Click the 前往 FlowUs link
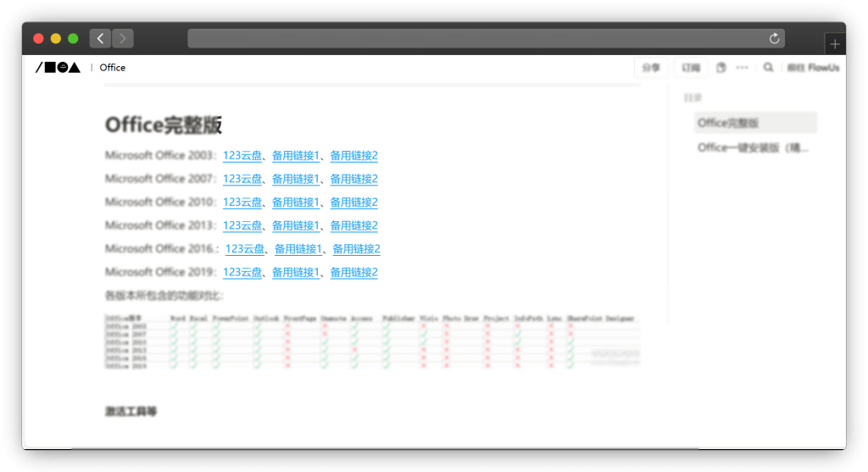Screen dimensions: 868x472 point(812,68)
